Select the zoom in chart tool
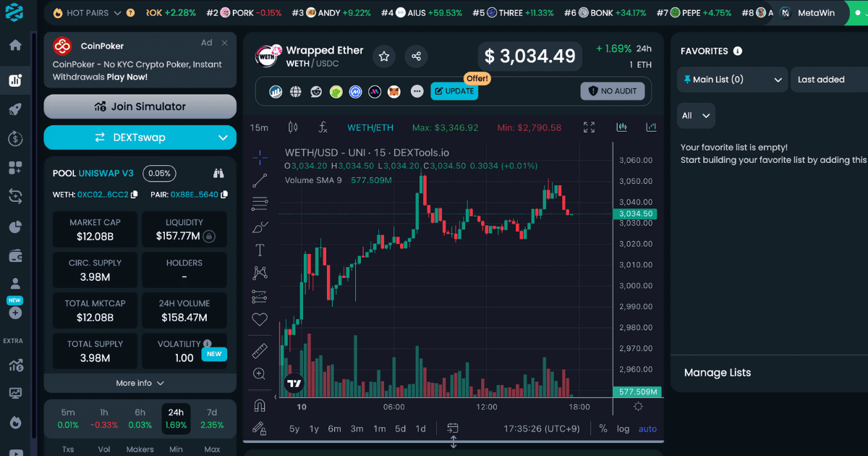The width and height of the screenshot is (868, 456). (x=260, y=374)
